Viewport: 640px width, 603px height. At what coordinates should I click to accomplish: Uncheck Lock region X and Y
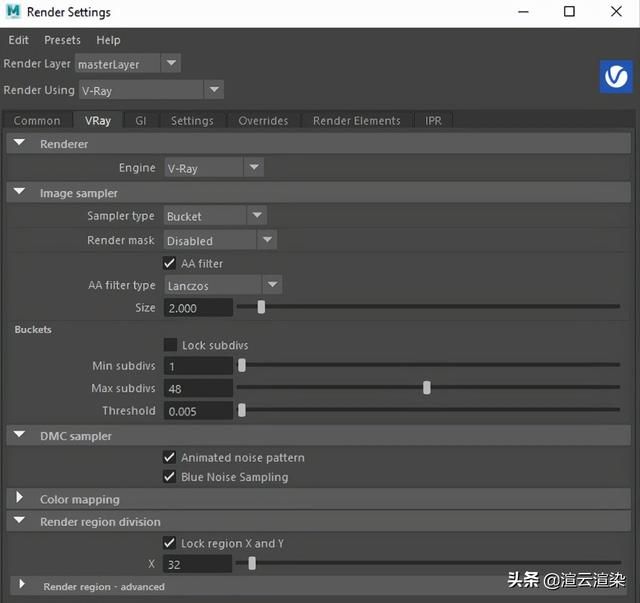point(170,543)
